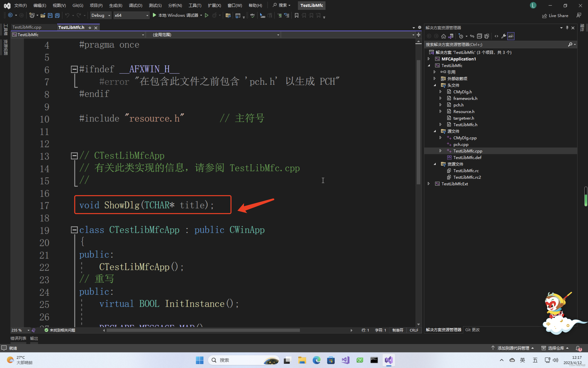The image size is (588, 368).
Task: Start without debugging using the hollow green play icon
Action: [x=207, y=15]
